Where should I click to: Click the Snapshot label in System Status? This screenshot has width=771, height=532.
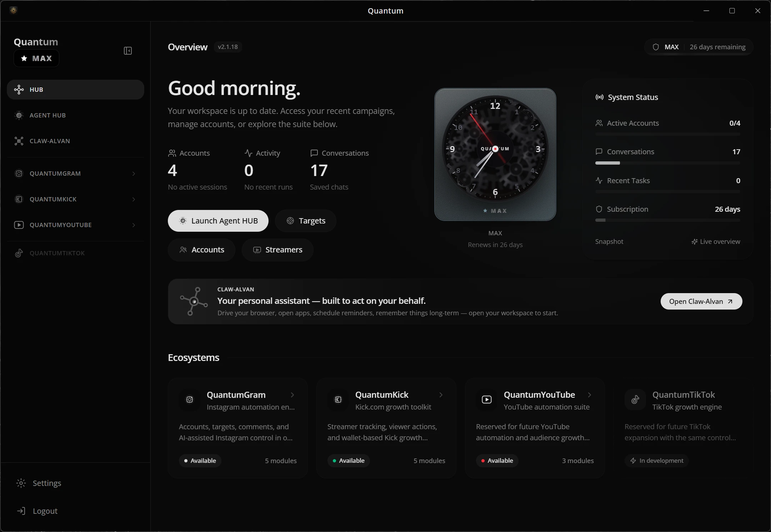609,242
